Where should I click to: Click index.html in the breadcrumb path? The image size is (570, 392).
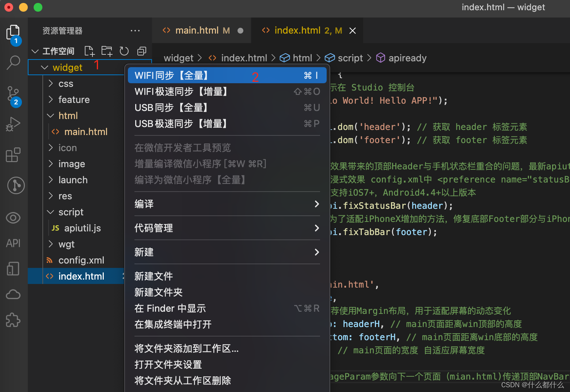point(244,58)
